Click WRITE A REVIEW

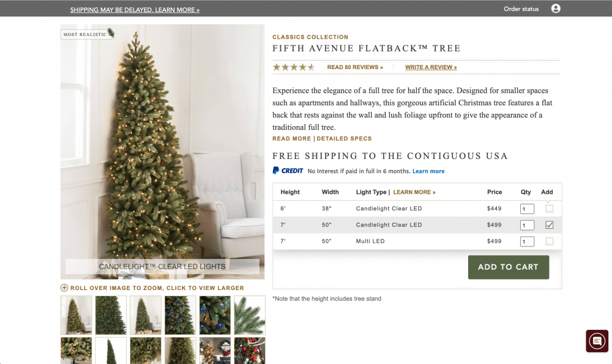[x=431, y=67]
